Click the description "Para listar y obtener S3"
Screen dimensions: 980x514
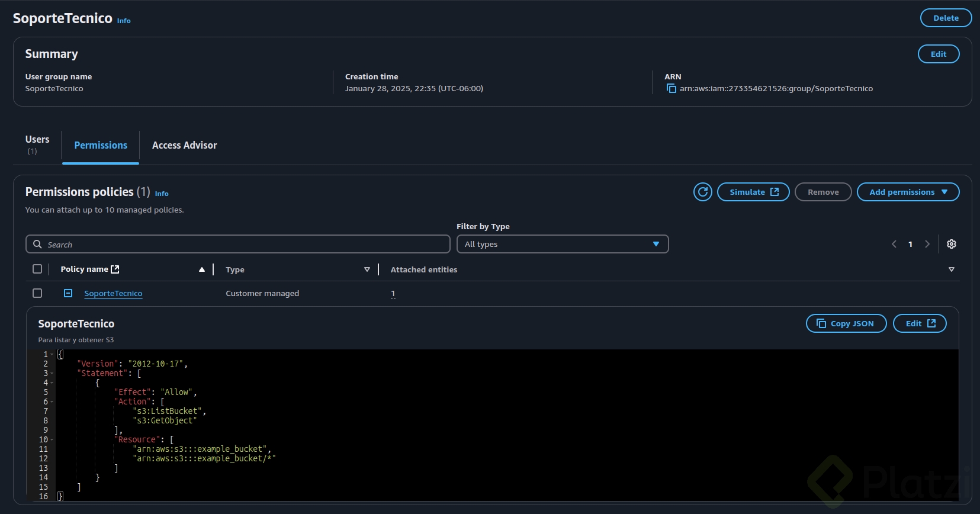76,340
